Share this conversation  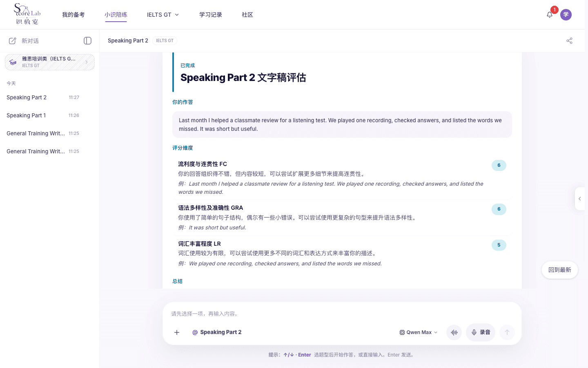pos(570,41)
